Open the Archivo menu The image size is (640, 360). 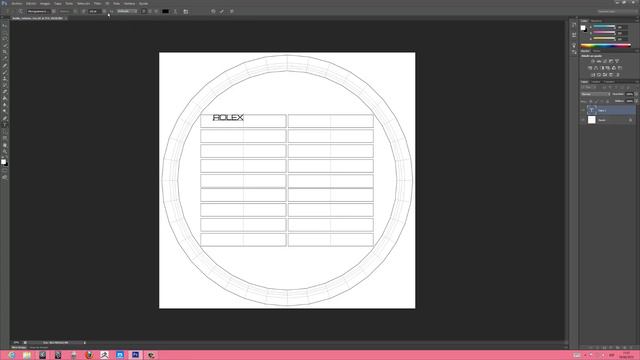(17, 3)
